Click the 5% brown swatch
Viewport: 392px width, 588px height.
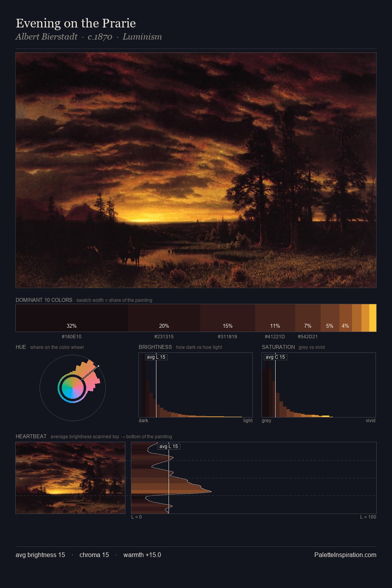330,318
